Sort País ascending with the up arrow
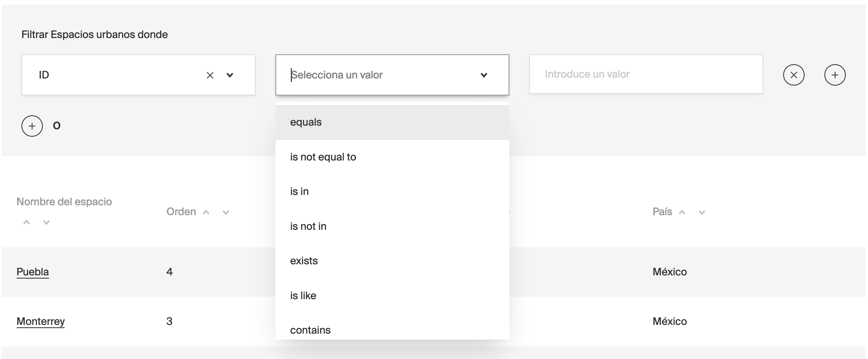Viewport: 868px width, 359px height. pos(683,212)
